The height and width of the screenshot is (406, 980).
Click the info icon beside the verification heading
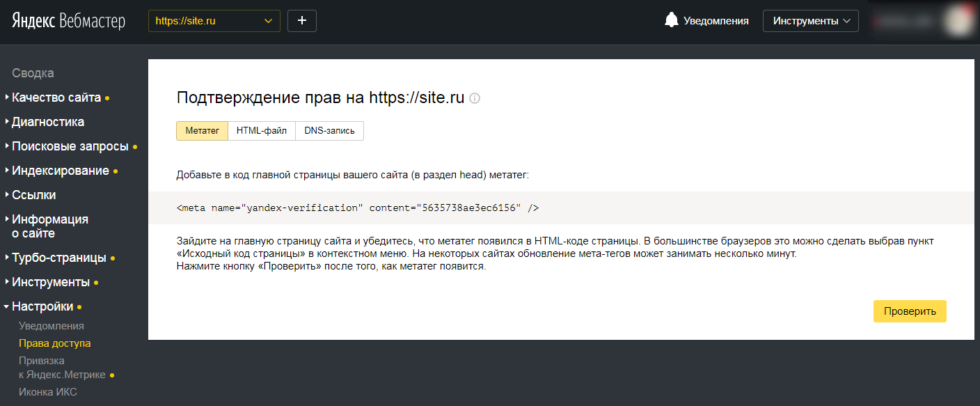(475, 98)
